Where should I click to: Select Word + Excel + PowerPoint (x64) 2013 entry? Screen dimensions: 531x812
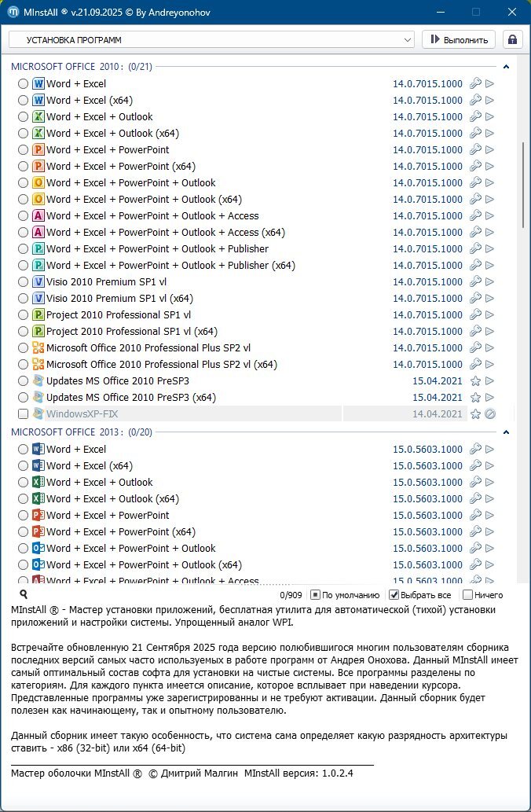(x=23, y=532)
